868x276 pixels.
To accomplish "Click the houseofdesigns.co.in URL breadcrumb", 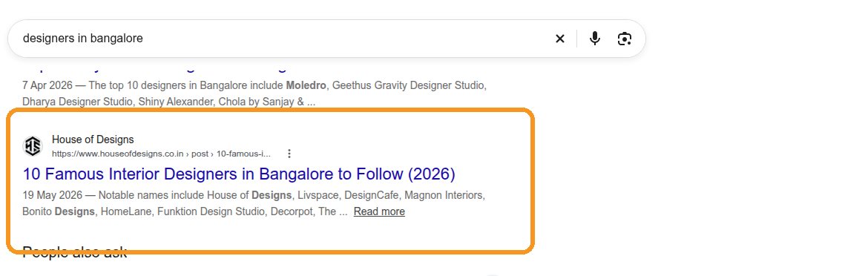I will click(162, 154).
